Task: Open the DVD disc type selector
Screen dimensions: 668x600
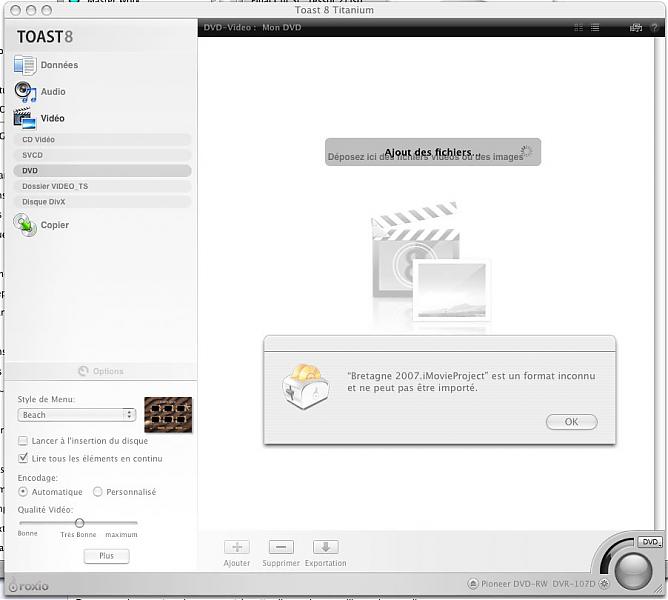Action: click(x=651, y=542)
